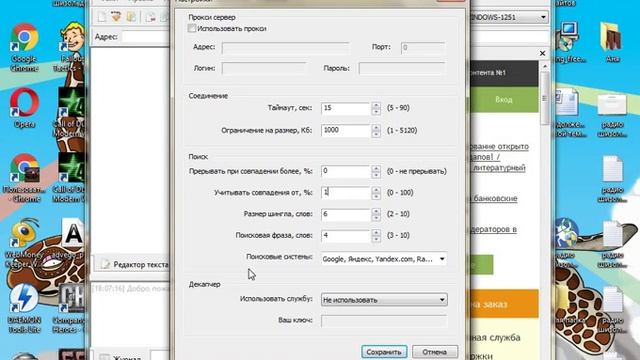This screenshot has height=360, width=640.
Task: Click the Таймаут, сек value field
Action: pos(346,108)
